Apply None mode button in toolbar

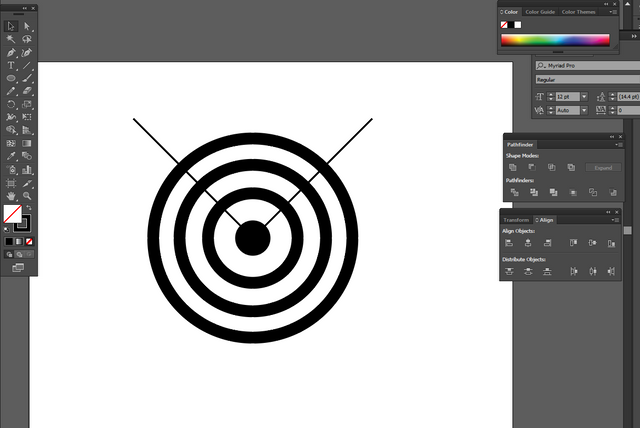pyautogui.click(x=29, y=242)
